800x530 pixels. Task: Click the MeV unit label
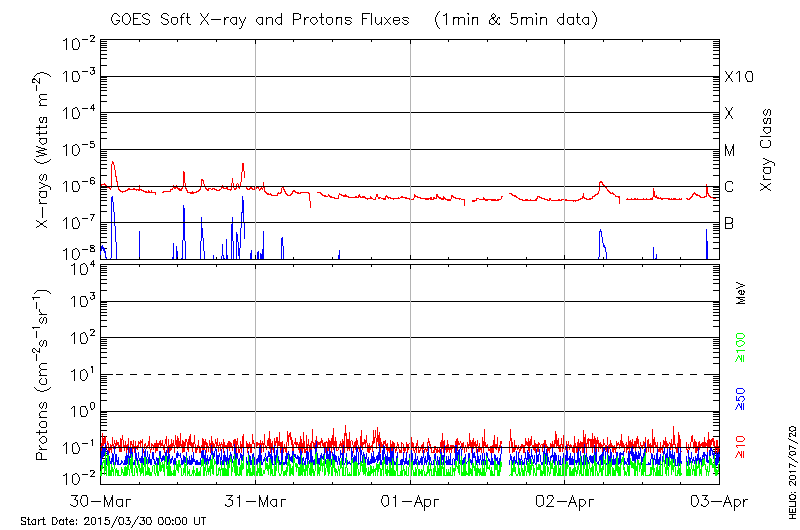[742, 294]
